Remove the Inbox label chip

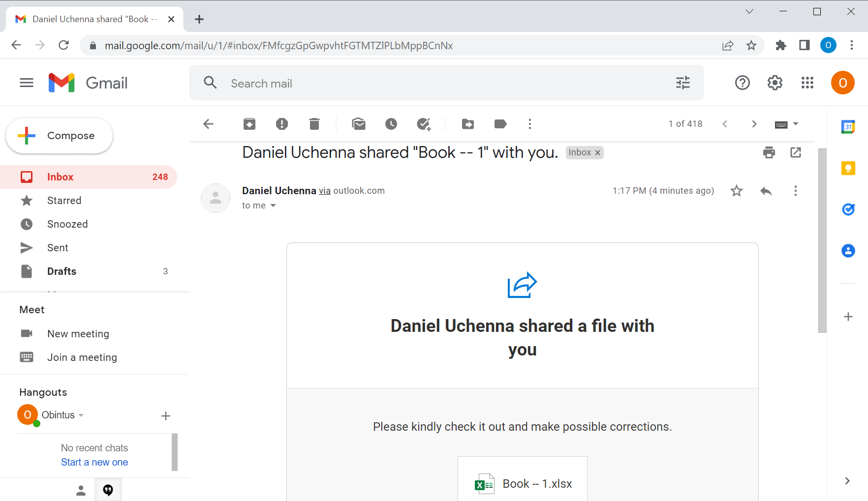point(597,152)
